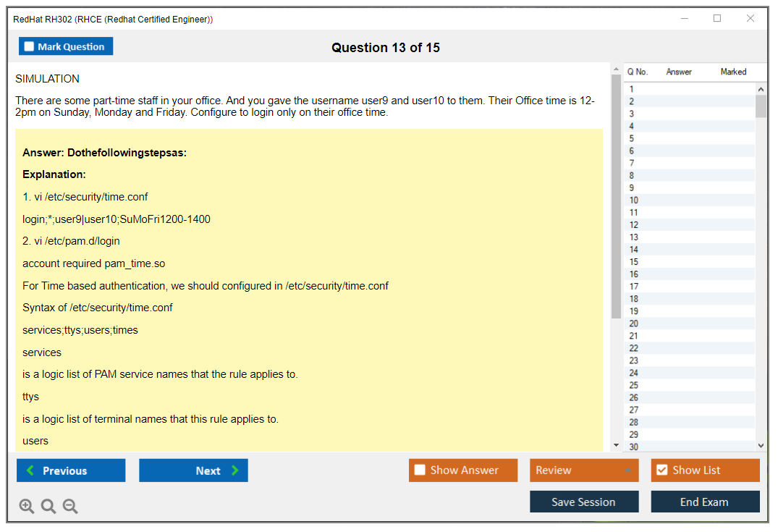Go to the Next question
This screenshot has height=532, width=778.
click(x=193, y=470)
